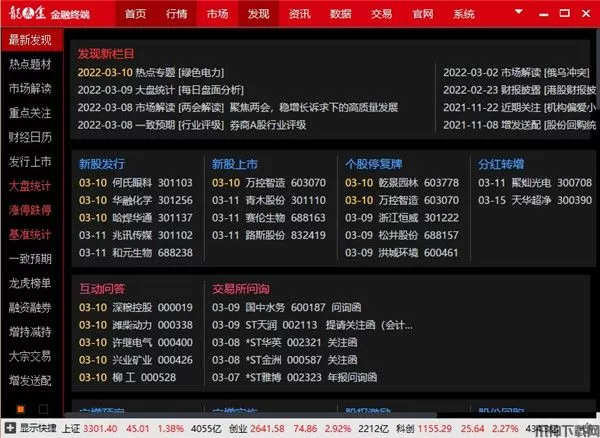Open the 新股发行 section heading

(102, 164)
